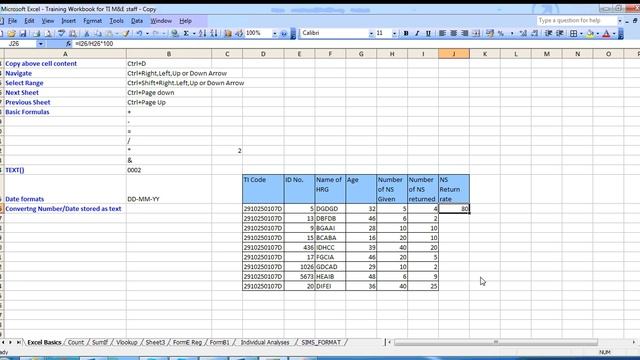This screenshot has height=360, width=640.
Task: Apply Currency style format
Action: [x=490, y=33]
